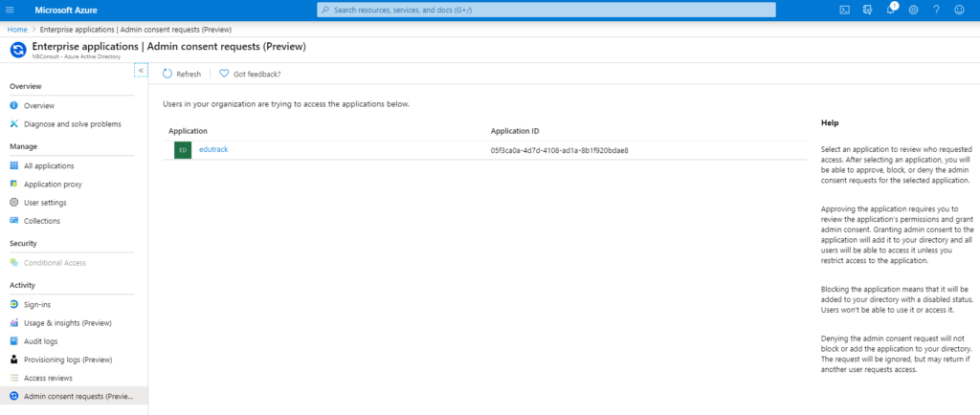
Task: Click the Refresh button label
Action: [189, 75]
